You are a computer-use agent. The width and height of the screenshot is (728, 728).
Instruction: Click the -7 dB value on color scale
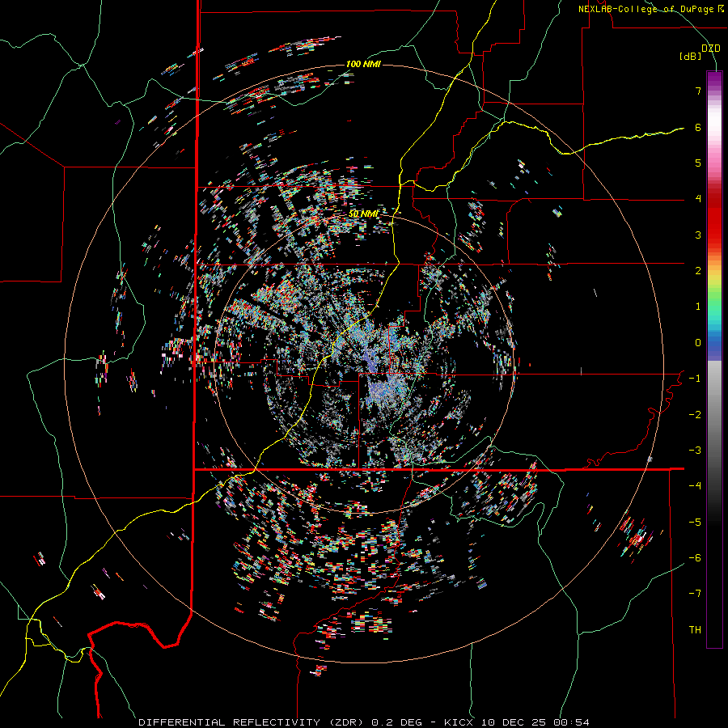click(x=695, y=594)
